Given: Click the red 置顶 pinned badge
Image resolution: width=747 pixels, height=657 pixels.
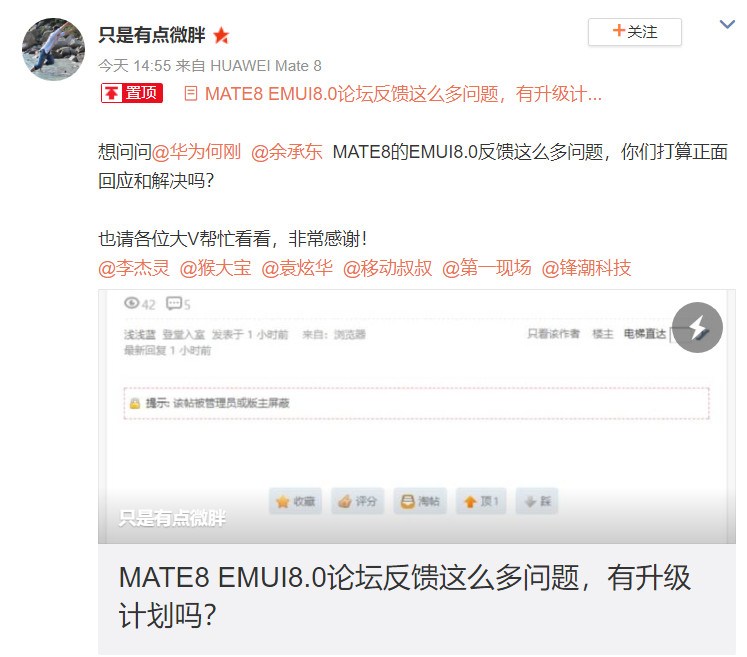Looking at the screenshot, I should (132, 93).
